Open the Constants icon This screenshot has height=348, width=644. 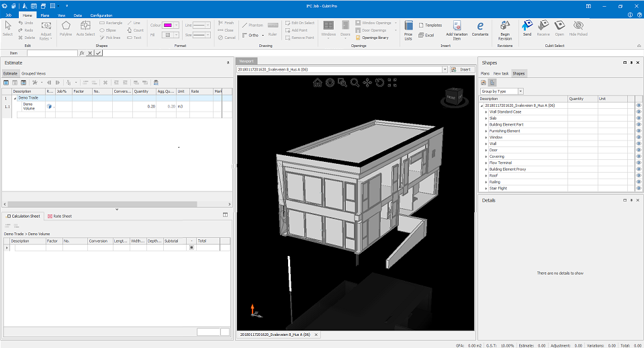(480, 28)
